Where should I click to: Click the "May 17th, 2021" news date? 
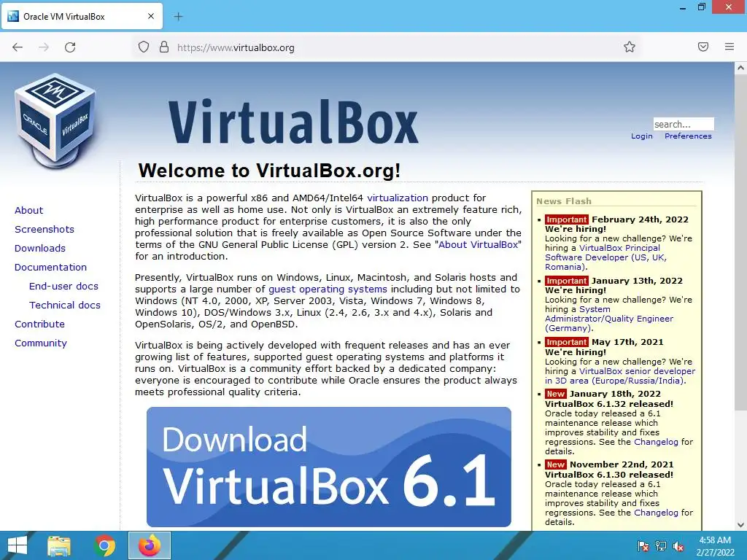coord(627,343)
